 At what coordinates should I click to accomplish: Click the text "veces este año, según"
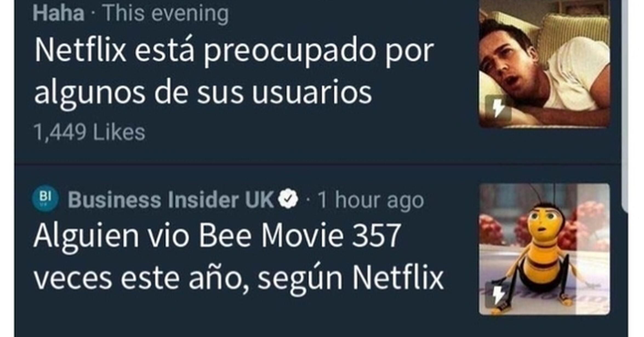188,278
